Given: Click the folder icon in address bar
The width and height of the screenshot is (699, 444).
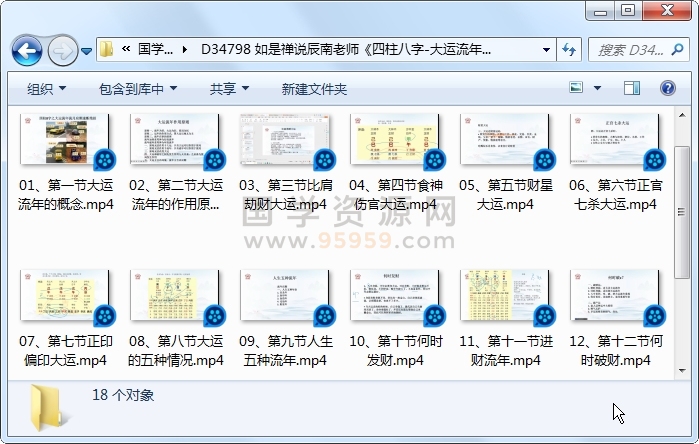Looking at the screenshot, I should pyautogui.click(x=106, y=49).
